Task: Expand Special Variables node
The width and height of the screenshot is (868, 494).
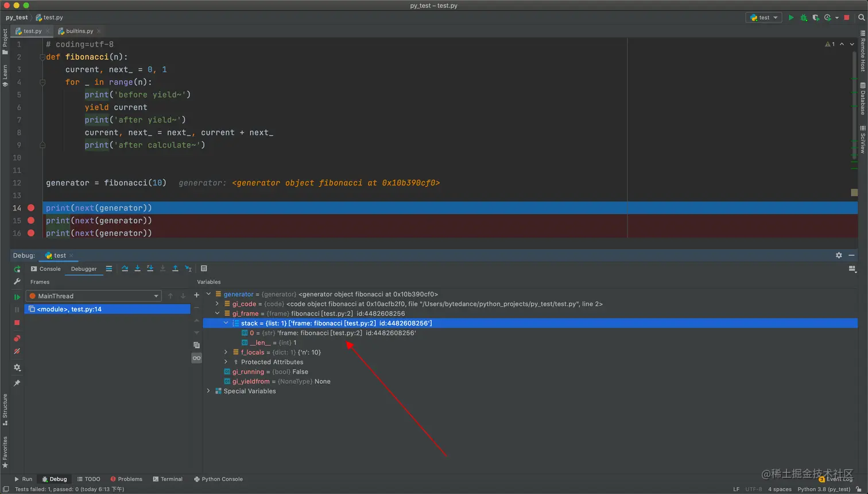Action: point(208,391)
